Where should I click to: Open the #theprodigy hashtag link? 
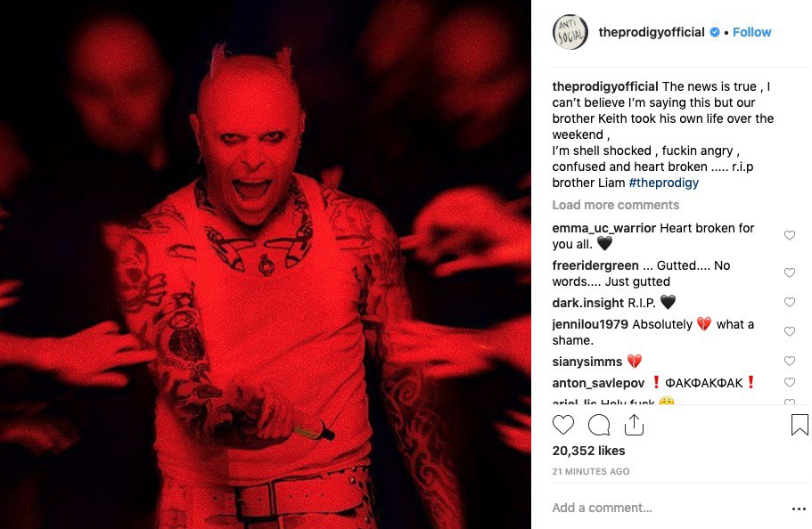(663, 183)
